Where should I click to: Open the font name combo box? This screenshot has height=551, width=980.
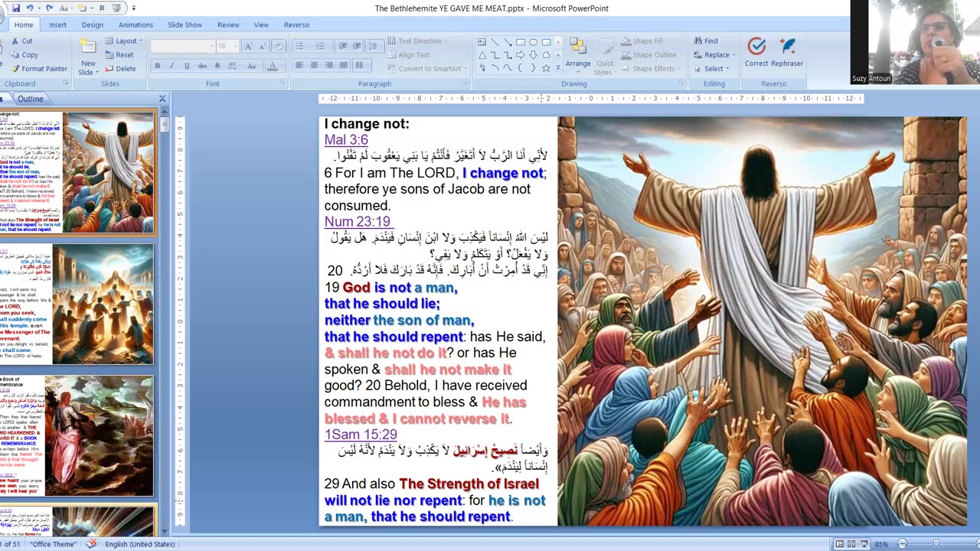(x=181, y=47)
